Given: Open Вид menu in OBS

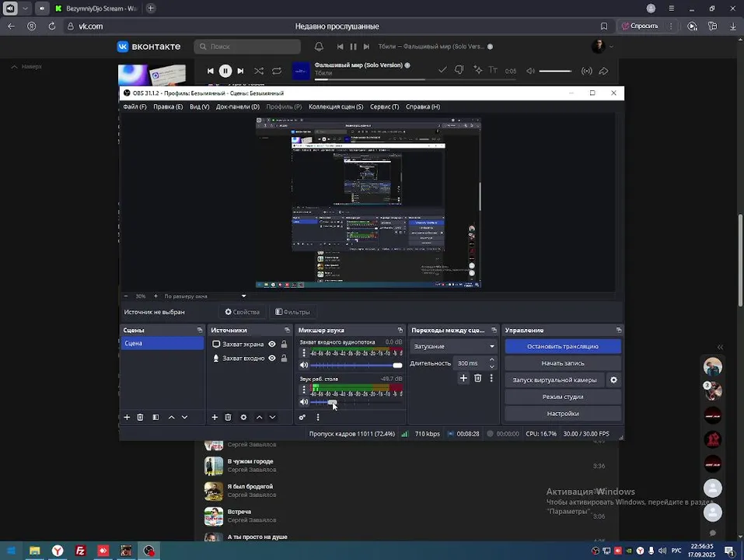Looking at the screenshot, I should point(199,107).
